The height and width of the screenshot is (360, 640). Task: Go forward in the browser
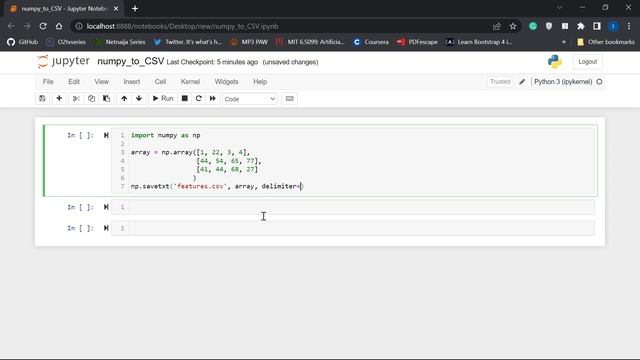pos(27,26)
